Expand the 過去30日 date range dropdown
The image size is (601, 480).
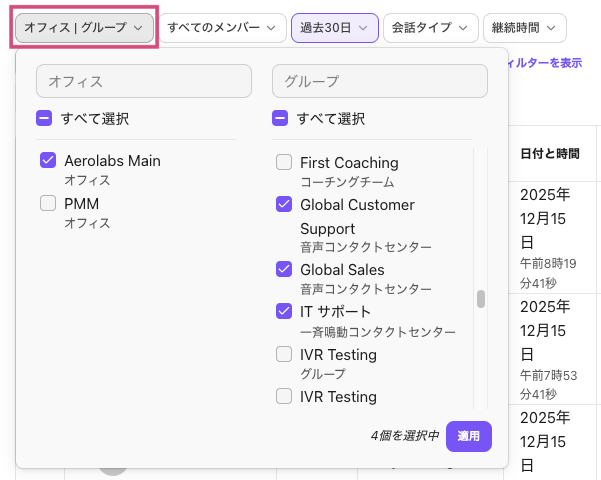pyautogui.click(x=334, y=28)
